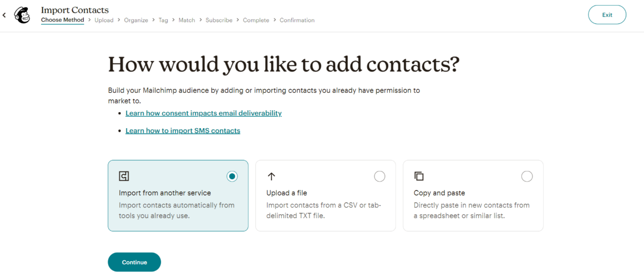The height and width of the screenshot is (273, 644).
Task: Open the Confirmation step
Action: (x=297, y=20)
